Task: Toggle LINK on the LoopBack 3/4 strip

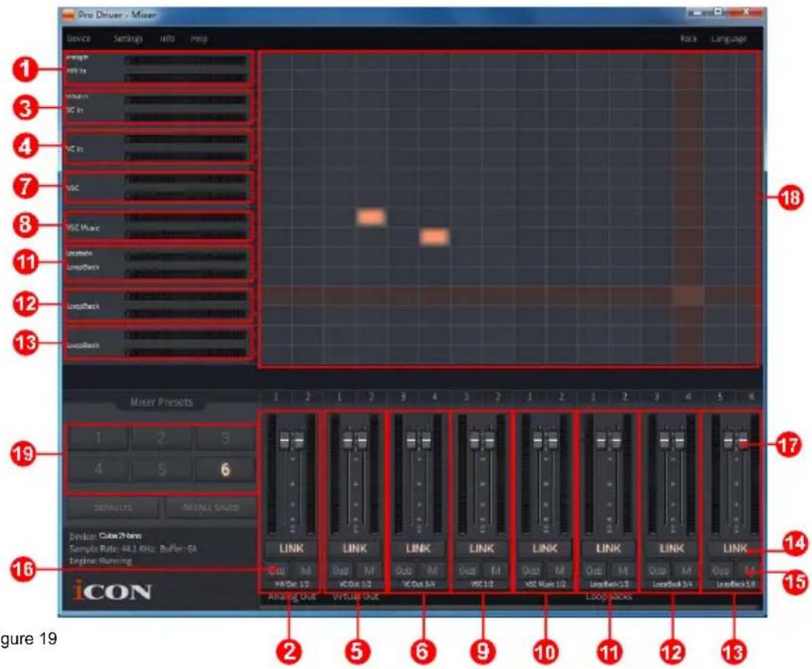Action: tap(671, 548)
